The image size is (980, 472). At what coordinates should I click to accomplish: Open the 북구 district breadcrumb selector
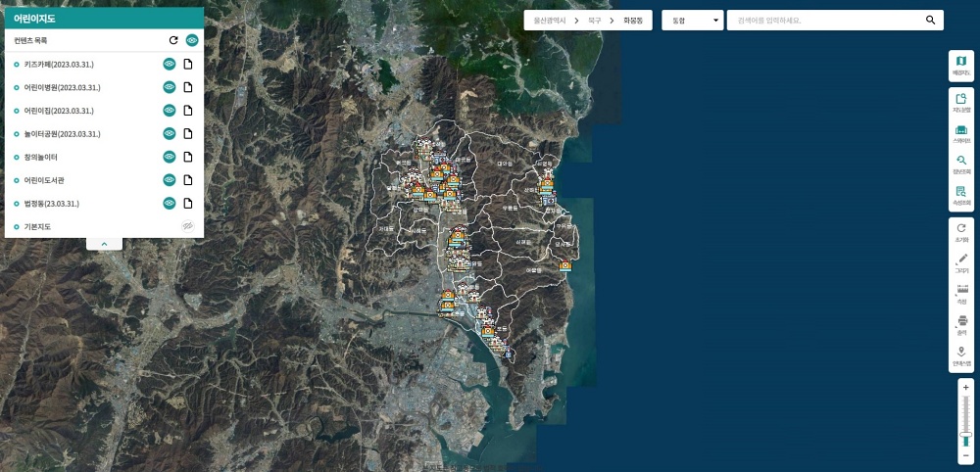[x=595, y=20]
